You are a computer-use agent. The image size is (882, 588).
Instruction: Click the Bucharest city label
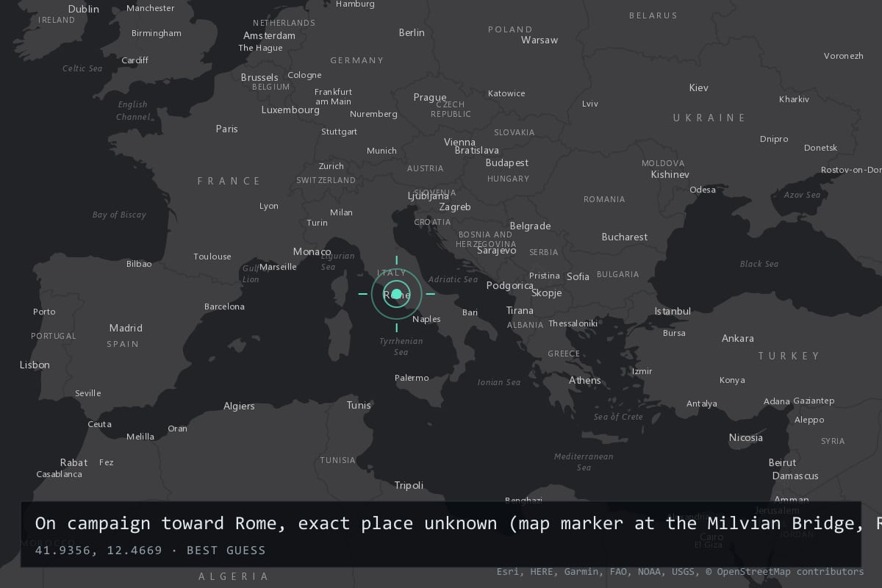point(625,237)
